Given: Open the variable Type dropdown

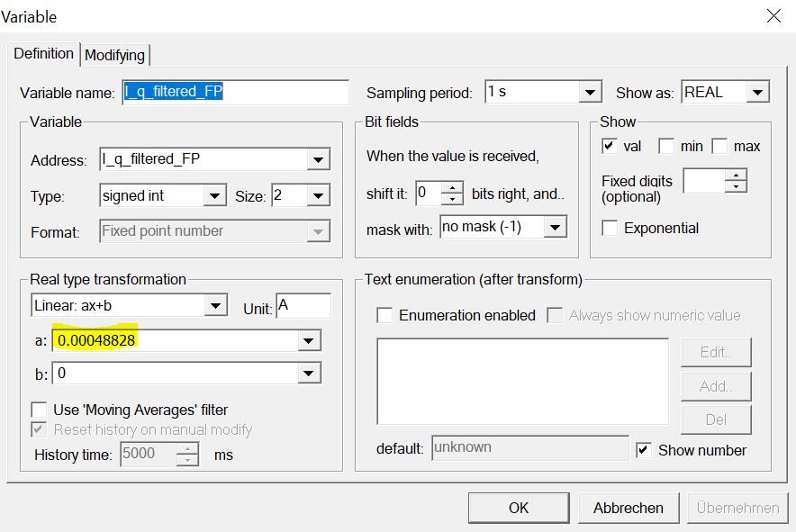Looking at the screenshot, I should point(214,195).
